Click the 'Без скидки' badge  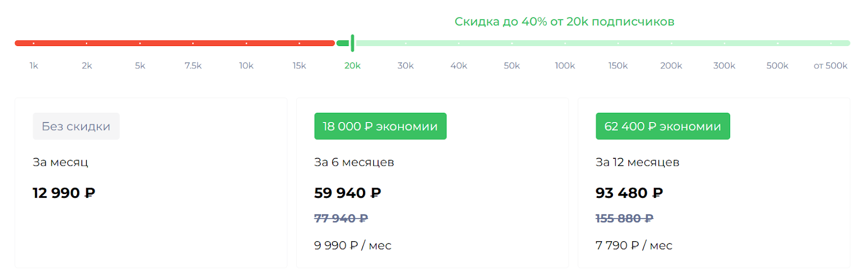[x=76, y=126]
